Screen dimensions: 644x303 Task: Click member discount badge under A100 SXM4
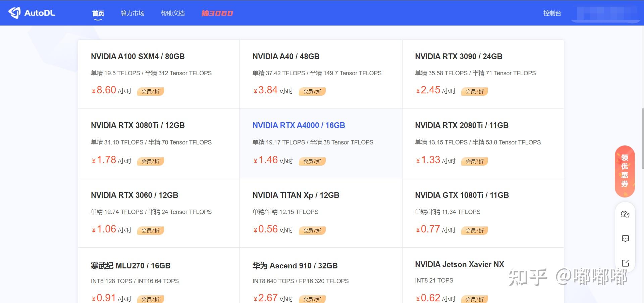tap(150, 91)
